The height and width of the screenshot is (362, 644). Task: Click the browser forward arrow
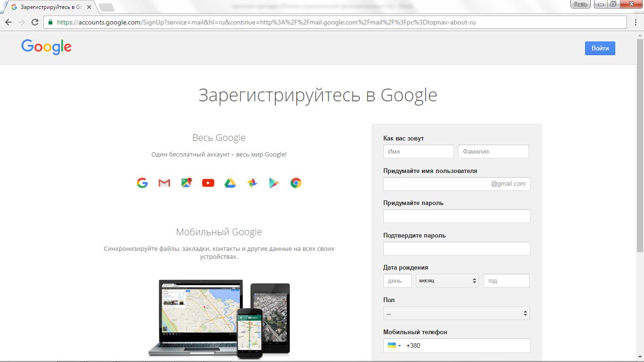point(22,22)
